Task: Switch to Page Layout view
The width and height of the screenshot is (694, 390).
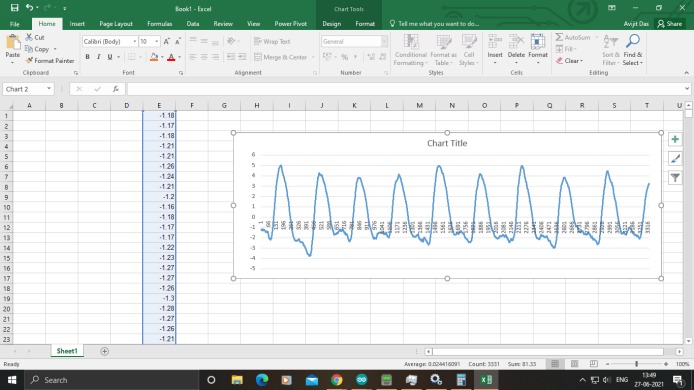Action: pos(574,364)
